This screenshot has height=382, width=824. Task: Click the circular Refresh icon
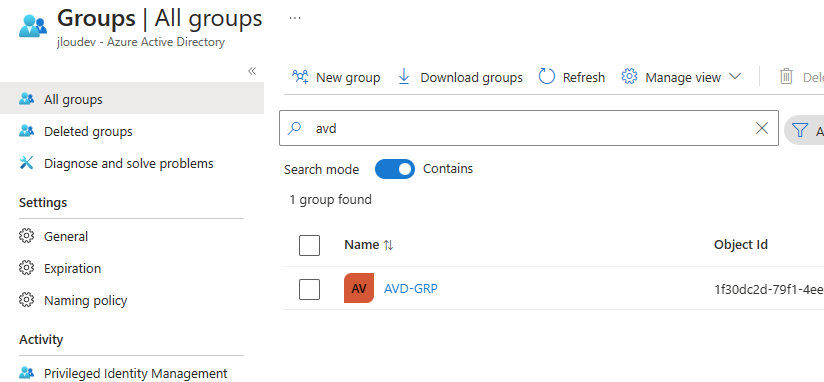(x=547, y=77)
